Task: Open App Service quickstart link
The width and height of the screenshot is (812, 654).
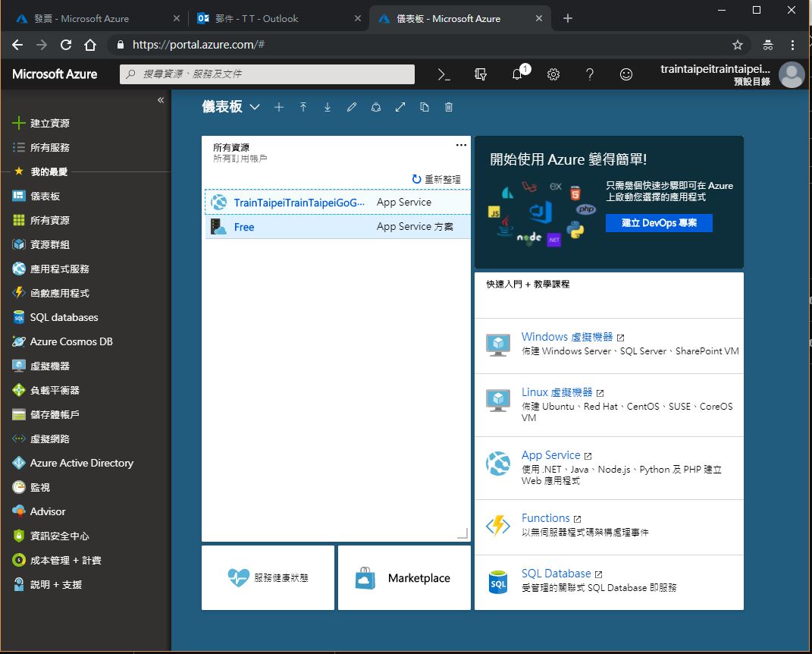Action: [x=550, y=455]
